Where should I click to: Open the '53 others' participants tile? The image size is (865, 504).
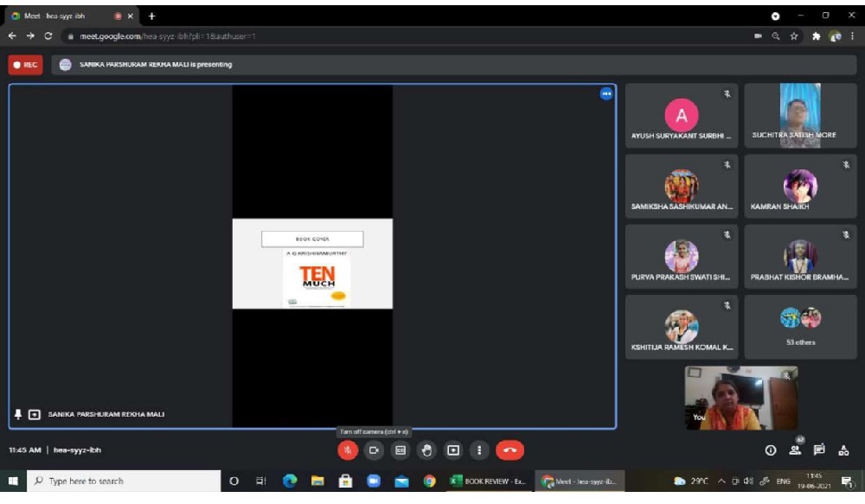pos(800,327)
